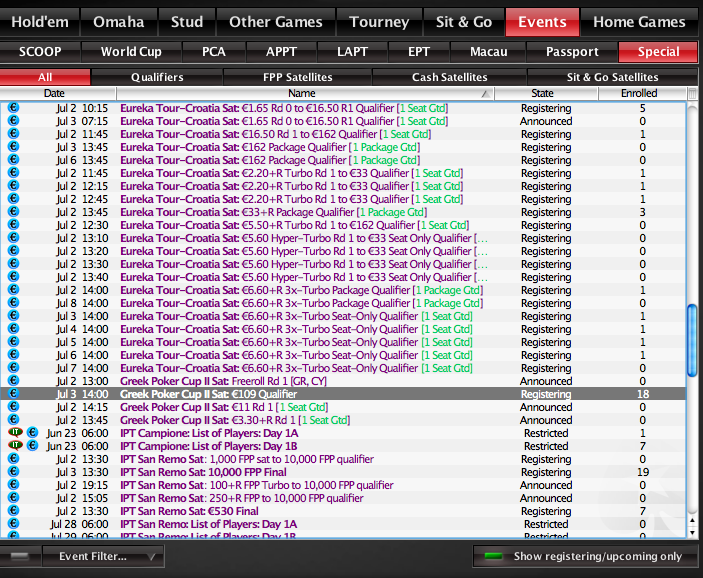Click euro icon on 10,000 FPP Final row
The image size is (703, 578).
coord(13,471)
